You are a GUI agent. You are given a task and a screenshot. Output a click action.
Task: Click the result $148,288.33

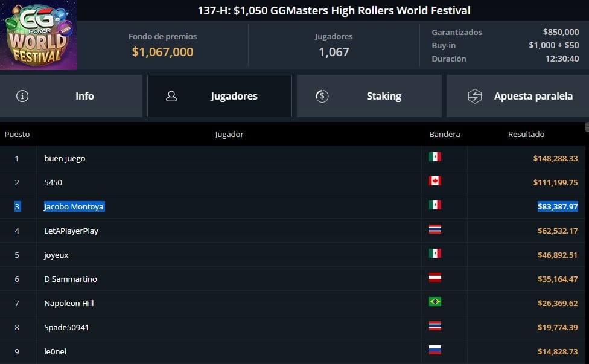556,158
